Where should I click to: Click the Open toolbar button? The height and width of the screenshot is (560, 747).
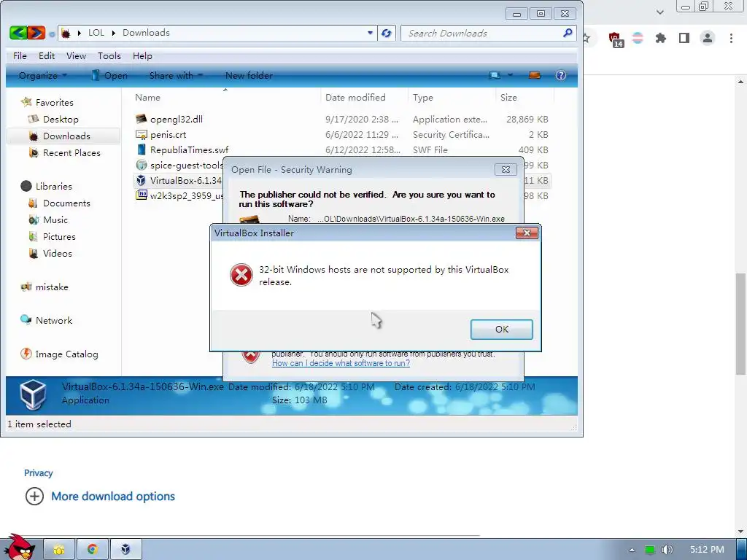(x=109, y=75)
